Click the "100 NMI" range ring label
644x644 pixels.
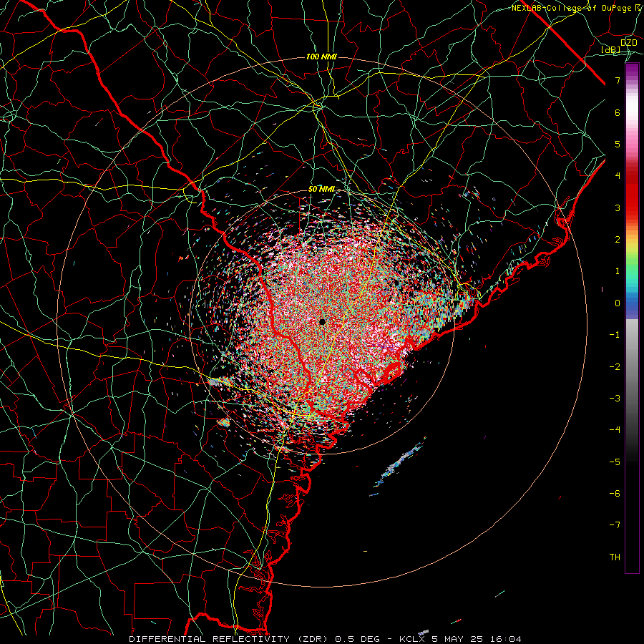pos(321,57)
